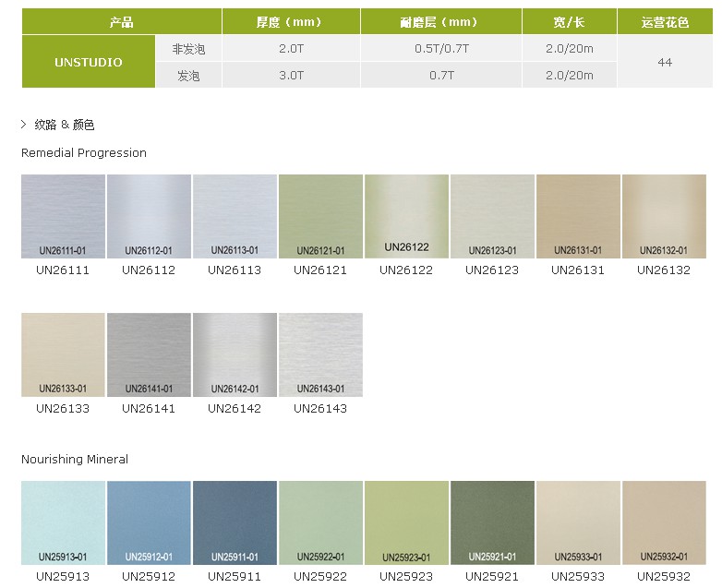Click the 耐磨层 (mm) column header

tap(441, 21)
